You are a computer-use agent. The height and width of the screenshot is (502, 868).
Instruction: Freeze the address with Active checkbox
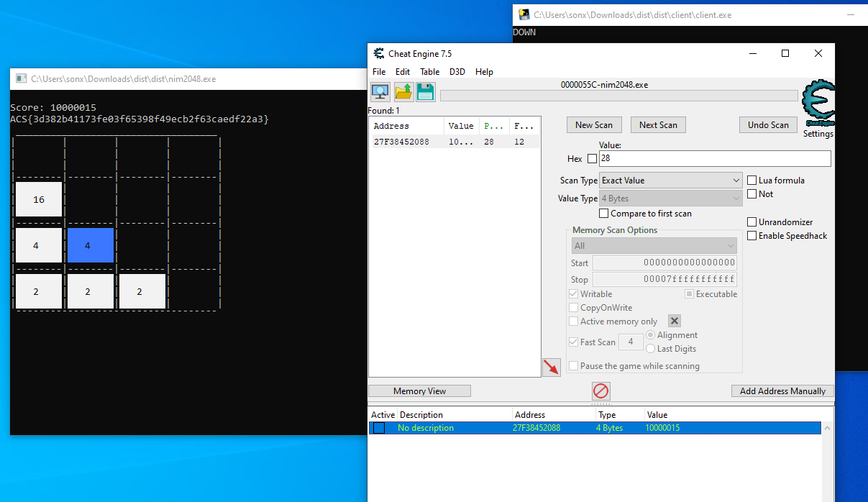tap(379, 428)
